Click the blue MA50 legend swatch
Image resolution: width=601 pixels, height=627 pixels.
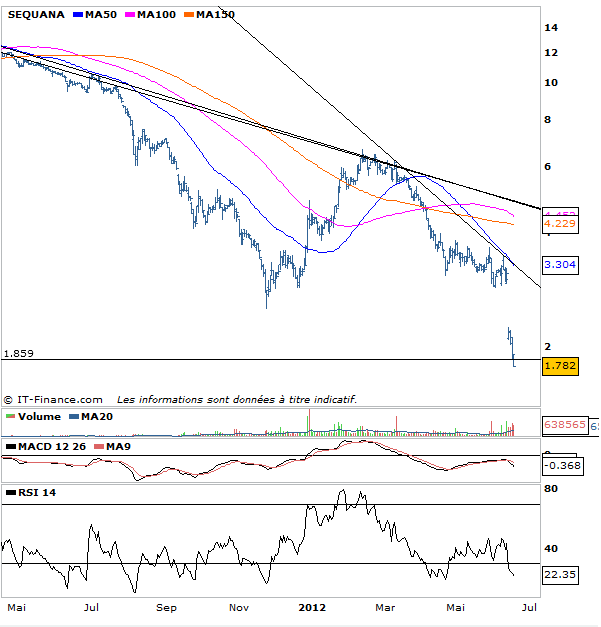point(77,15)
